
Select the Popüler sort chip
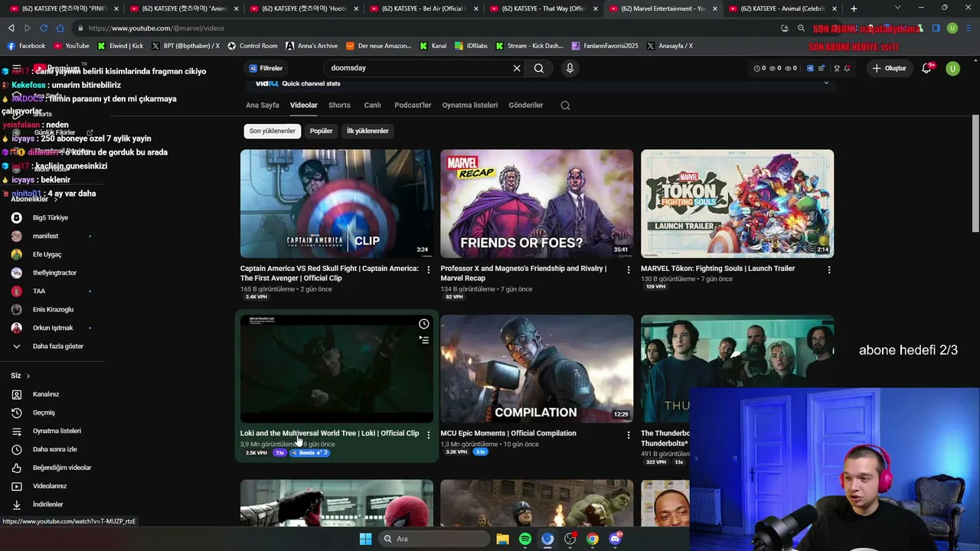tap(321, 131)
